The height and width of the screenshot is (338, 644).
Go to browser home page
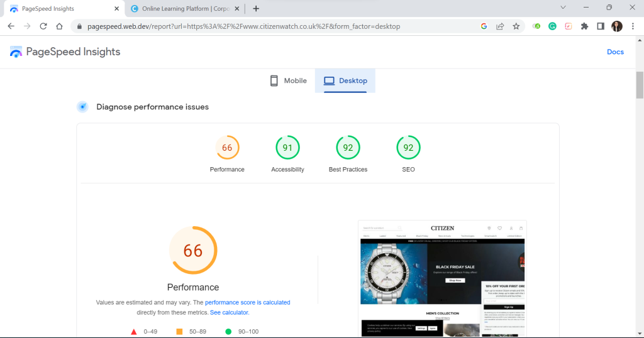[59, 26]
